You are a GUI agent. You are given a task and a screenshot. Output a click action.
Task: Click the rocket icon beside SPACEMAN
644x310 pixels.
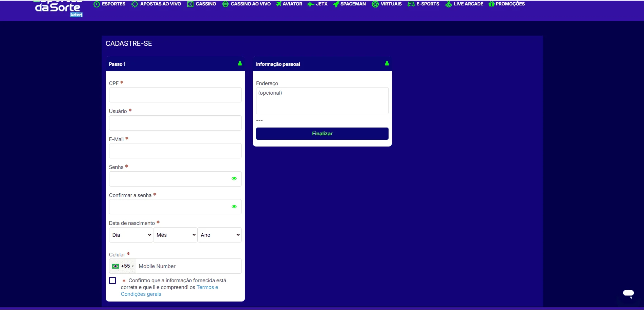336,4
